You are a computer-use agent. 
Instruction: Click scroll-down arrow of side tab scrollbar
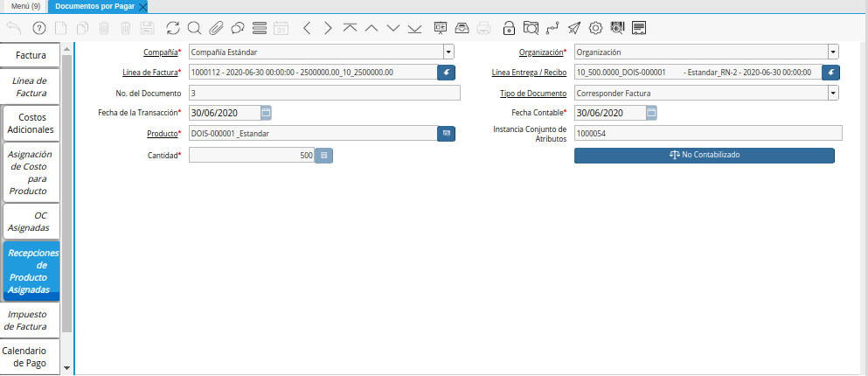point(67,368)
